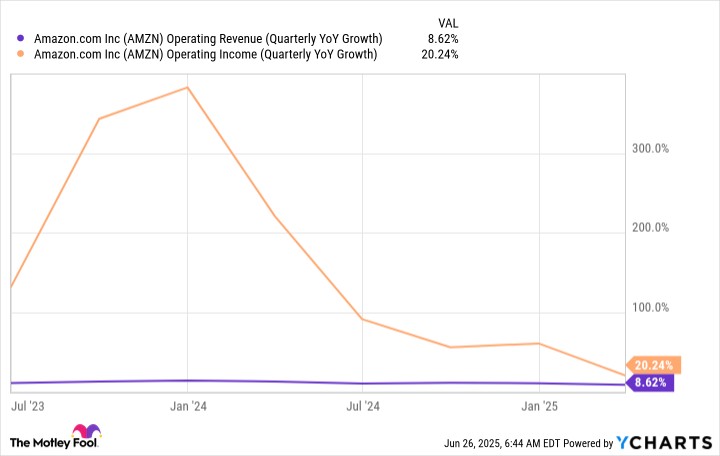Click the orange line's peak at Jan '24
This screenshot has width=720, height=456.
pos(187,87)
